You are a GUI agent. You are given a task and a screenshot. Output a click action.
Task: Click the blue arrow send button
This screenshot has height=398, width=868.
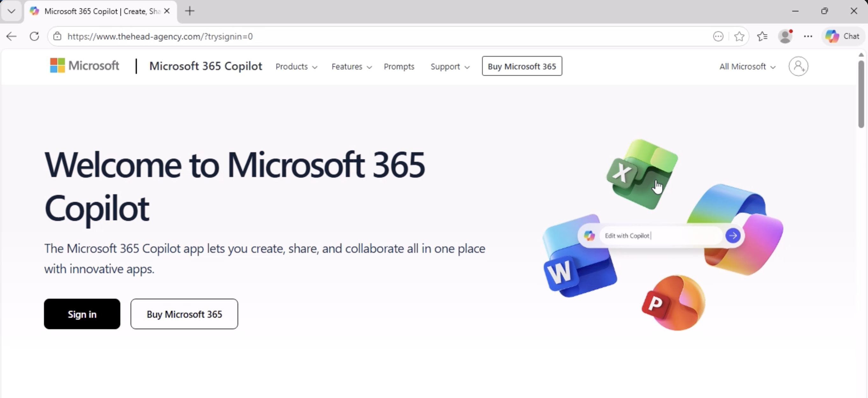(733, 236)
